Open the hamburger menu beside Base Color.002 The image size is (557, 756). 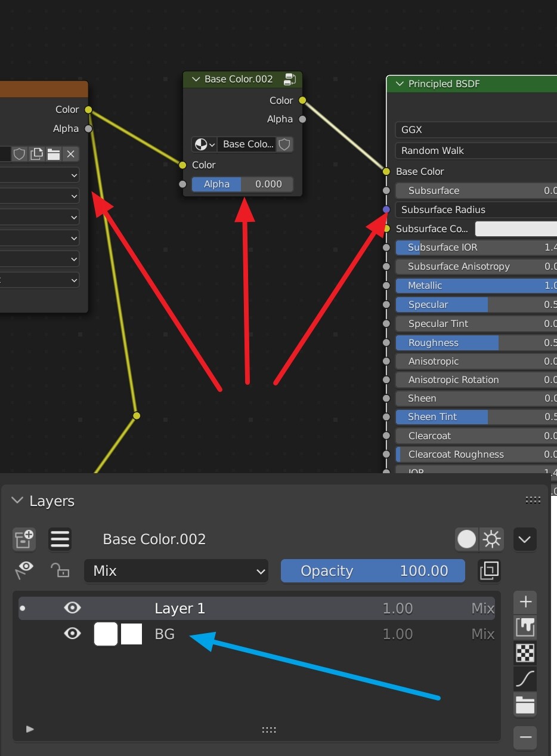point(60,539)
